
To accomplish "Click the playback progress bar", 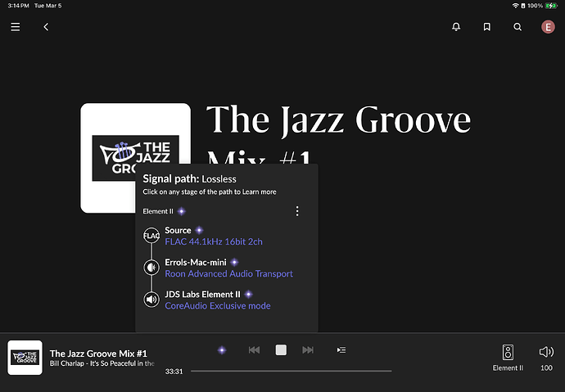I will tap(292, 371).
